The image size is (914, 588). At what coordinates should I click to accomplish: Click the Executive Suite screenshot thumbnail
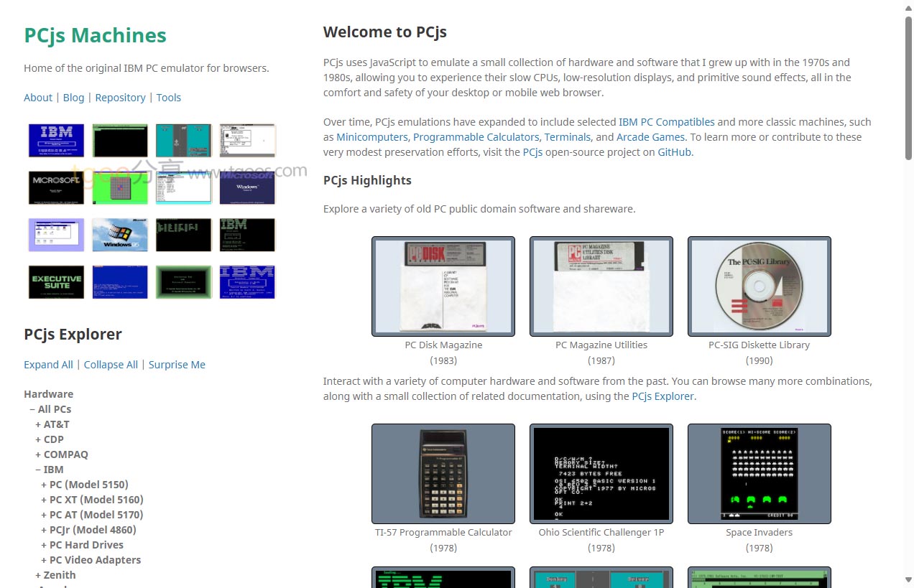(x=57, y=282)
